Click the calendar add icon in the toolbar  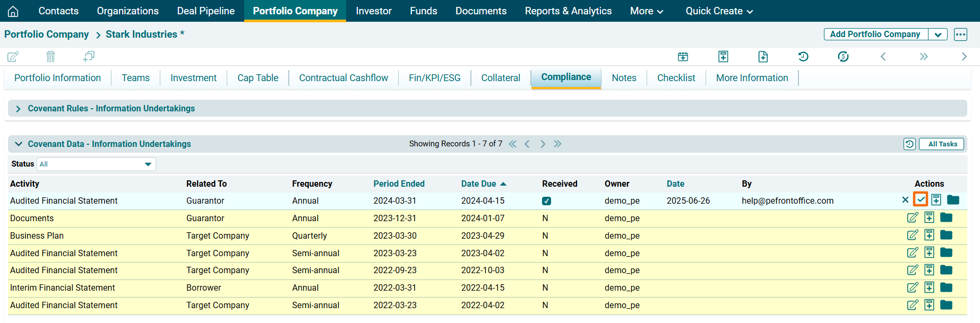click(683, 56)
